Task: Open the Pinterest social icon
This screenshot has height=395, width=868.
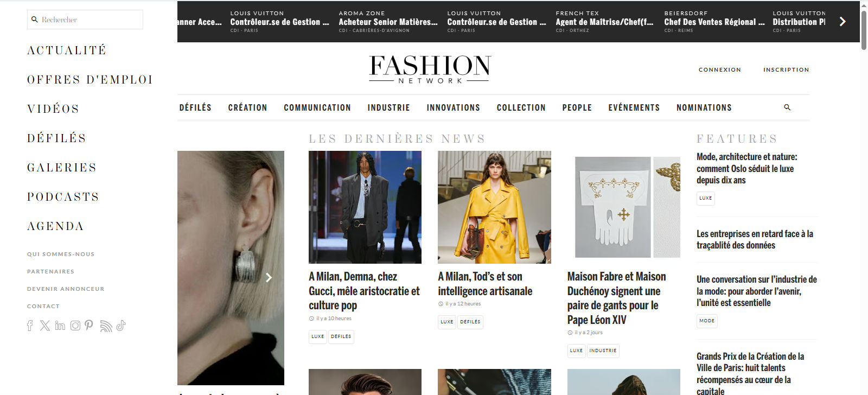Action: pyautogui.click(x=89, y=326)
